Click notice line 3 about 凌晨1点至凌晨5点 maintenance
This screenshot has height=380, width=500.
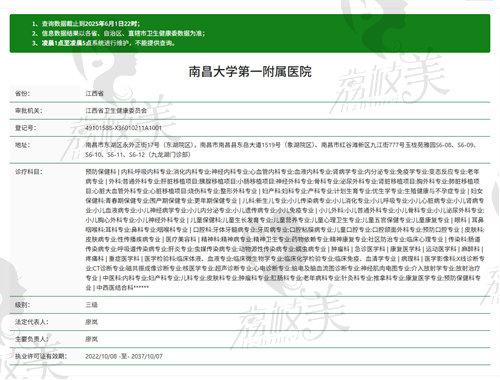click(103, 43)
